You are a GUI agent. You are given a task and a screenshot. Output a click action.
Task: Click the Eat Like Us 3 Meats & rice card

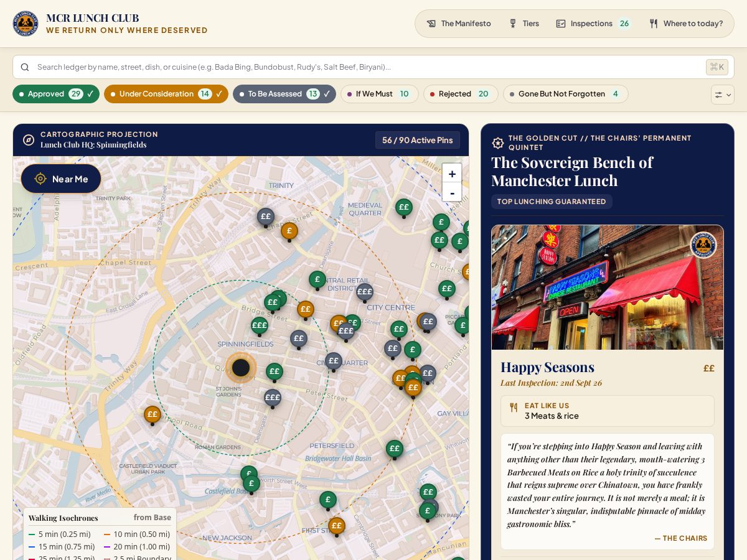click(608, 411)
